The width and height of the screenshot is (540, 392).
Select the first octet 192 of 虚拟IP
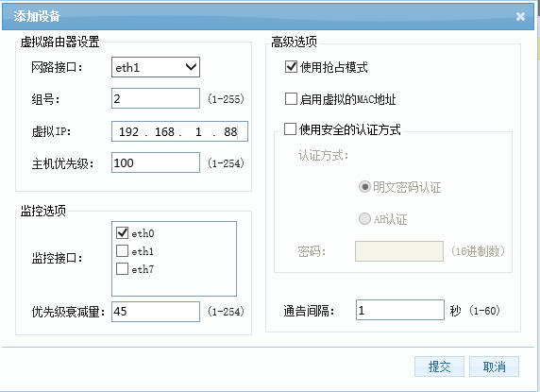(128, 131)
